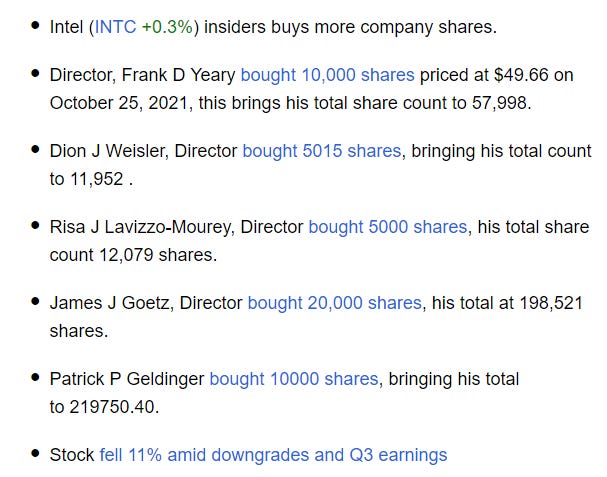Click the 12,079 shares figure
This screenshot has width=607, height=477.
126,255
